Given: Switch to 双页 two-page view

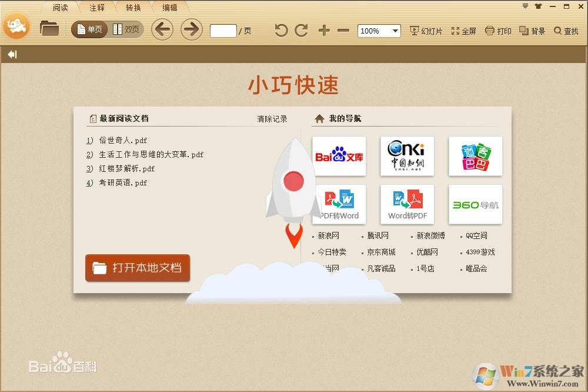Looking at the screenshot, I should (127, 29).
